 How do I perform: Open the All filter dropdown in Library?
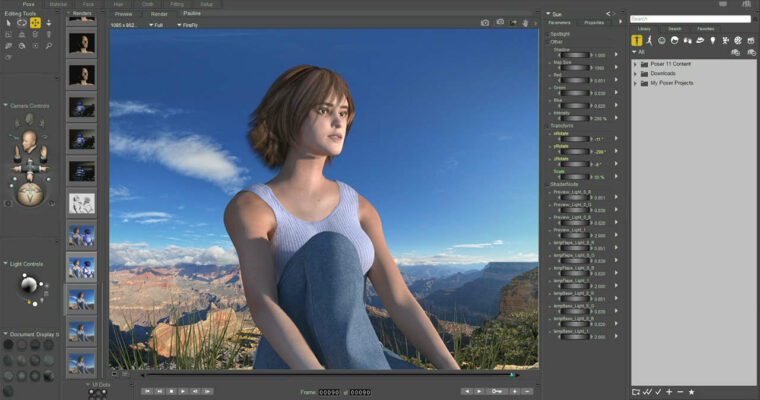pyautogui.click(x=638, y=52)
